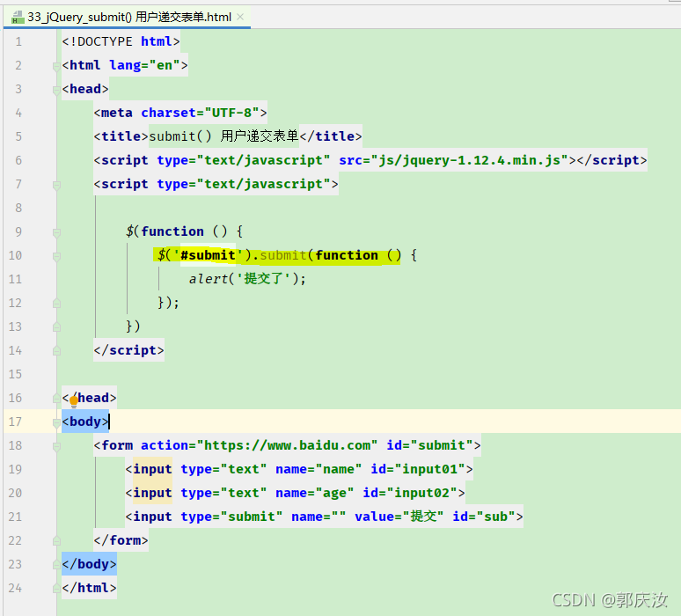681x616 pixels.
Task: Click line number 24 in gutter
Action: [x=15, y=588]
